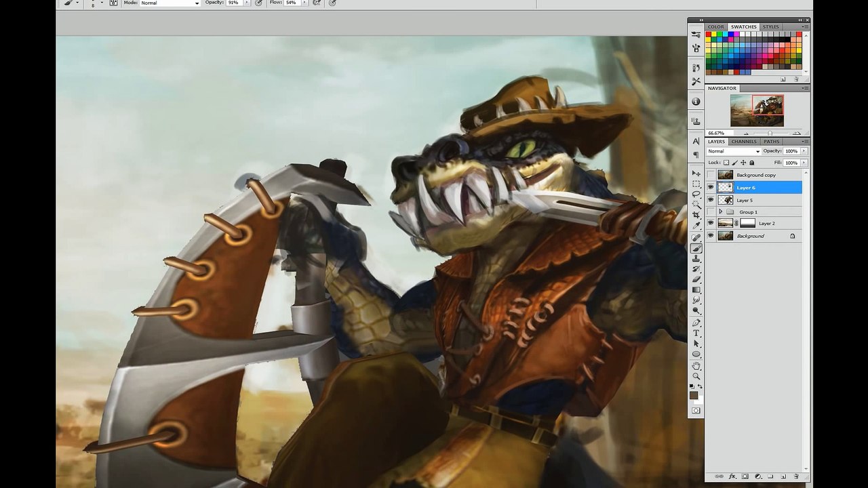The height and width of the screenshot is (488, 868).
Task: Select the Clone Stamp tool
Action: point(696,259)
